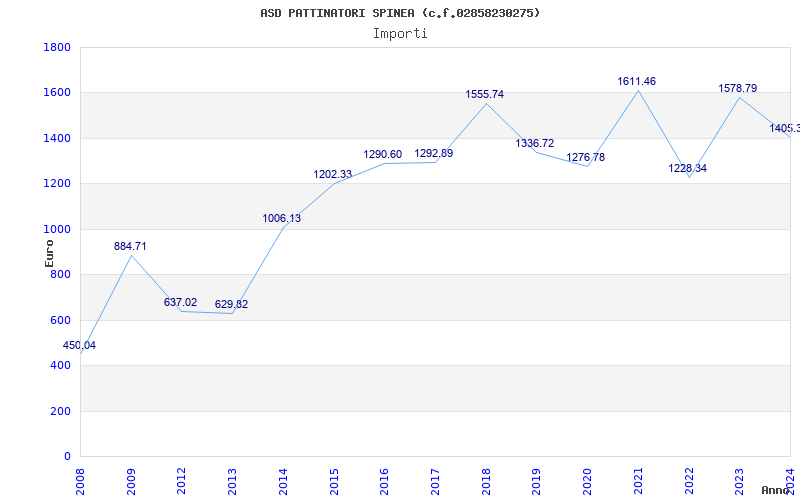Click the 0 y-axis tick label

click(x=67, y=457)
